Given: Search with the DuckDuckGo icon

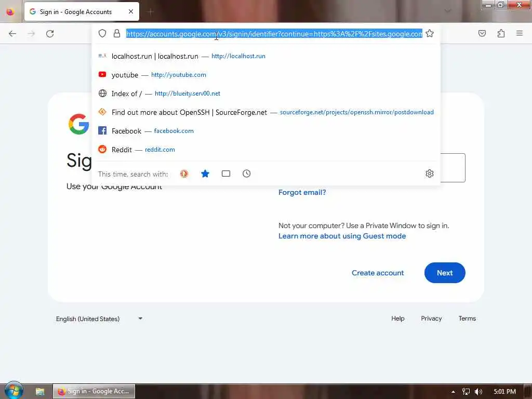Looking at the screenshot, I should coord(184,174).
